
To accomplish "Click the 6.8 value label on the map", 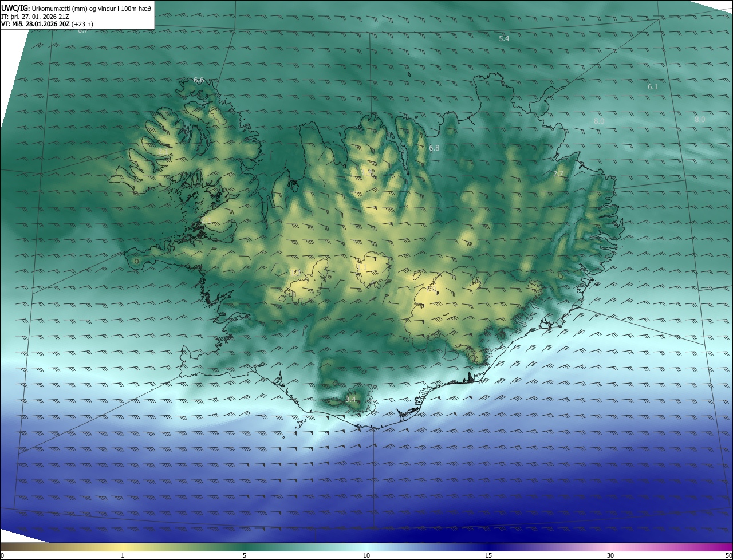I will point(434,148).
